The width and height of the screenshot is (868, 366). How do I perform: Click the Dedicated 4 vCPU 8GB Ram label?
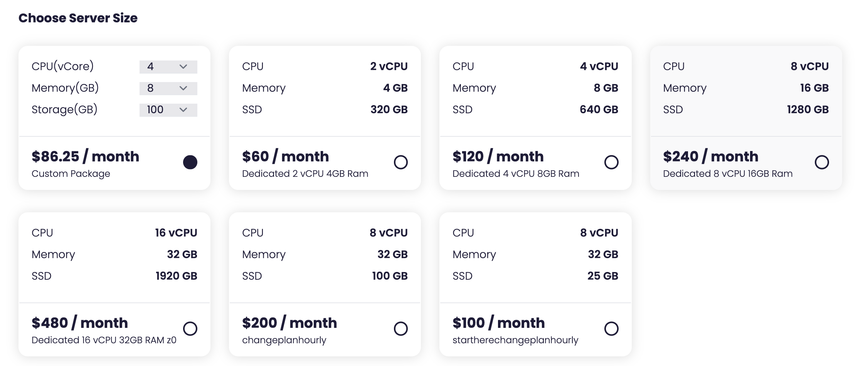click(516, 174)
